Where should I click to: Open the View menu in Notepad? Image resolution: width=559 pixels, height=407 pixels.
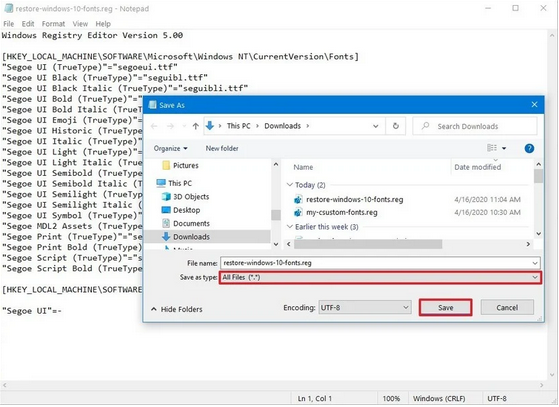80,24
